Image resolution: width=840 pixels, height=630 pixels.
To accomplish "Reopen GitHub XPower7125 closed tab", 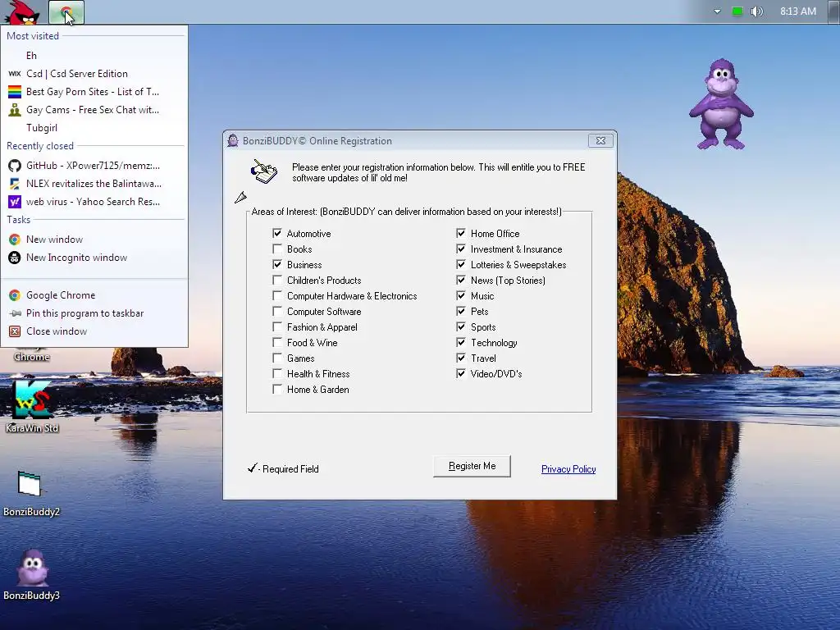I will tap(94, 166).
